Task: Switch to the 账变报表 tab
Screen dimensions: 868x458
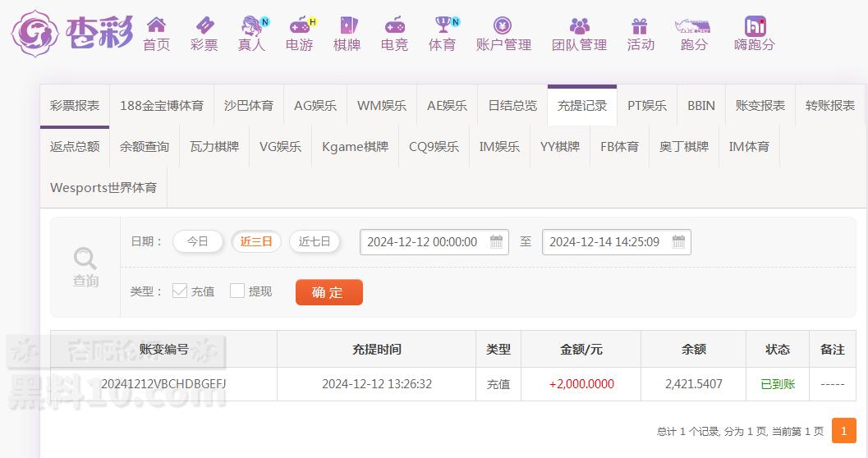Action: (x=760, y=105)
